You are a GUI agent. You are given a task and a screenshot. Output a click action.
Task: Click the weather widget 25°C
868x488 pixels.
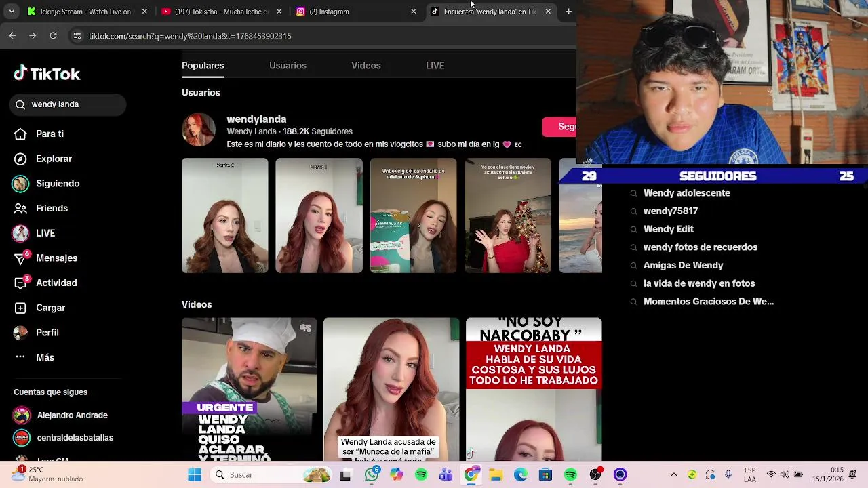pos(49,474)
